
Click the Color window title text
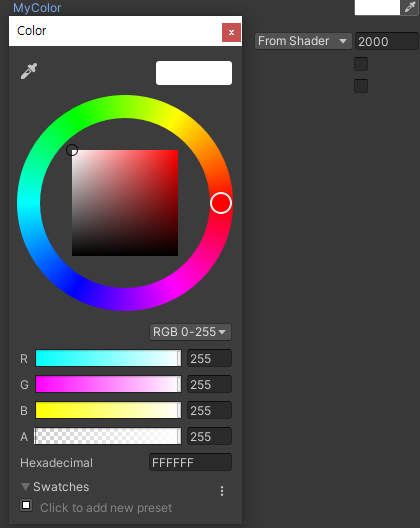coord(31,31)
